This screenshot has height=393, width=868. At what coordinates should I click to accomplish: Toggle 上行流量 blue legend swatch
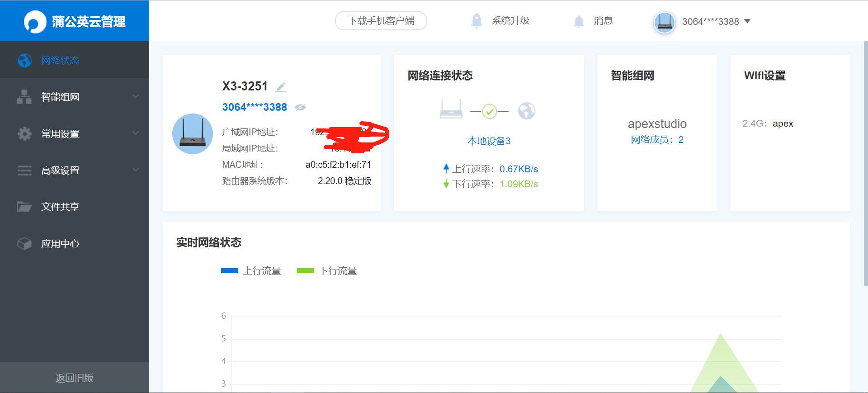click(230, 270)
